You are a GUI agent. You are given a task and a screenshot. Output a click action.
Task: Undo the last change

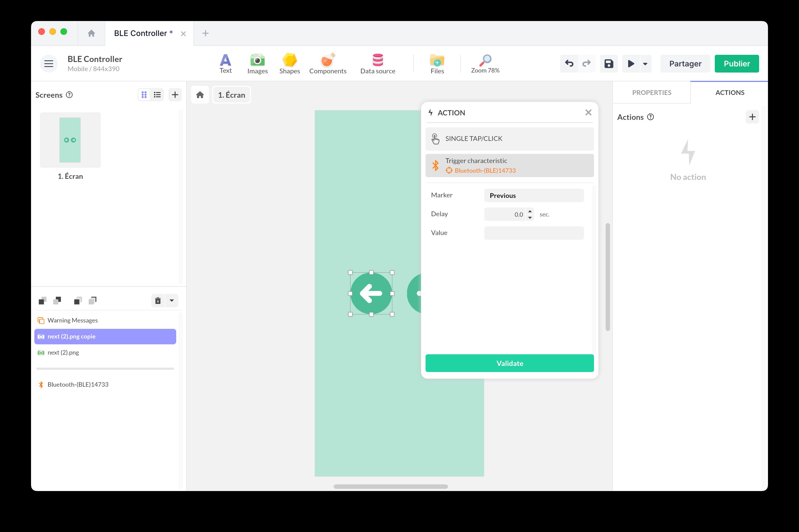569,63
